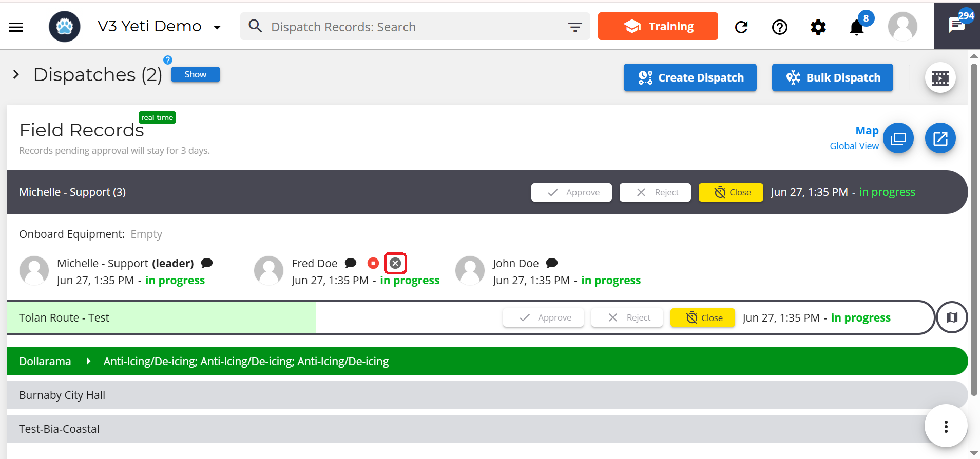Expand Dollarama services arrow
The image size is (980, 459).
(88, 361)
